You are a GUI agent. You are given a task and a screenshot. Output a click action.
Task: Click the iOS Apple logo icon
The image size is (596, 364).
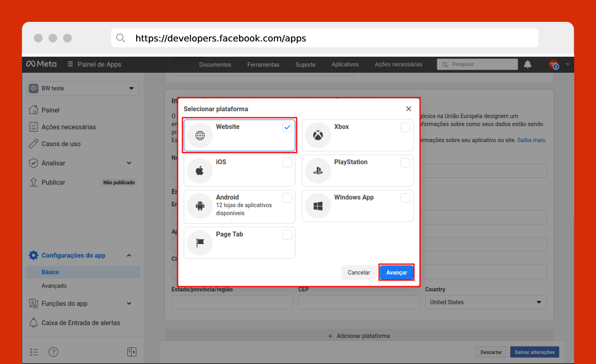click(x=200, y=170)
